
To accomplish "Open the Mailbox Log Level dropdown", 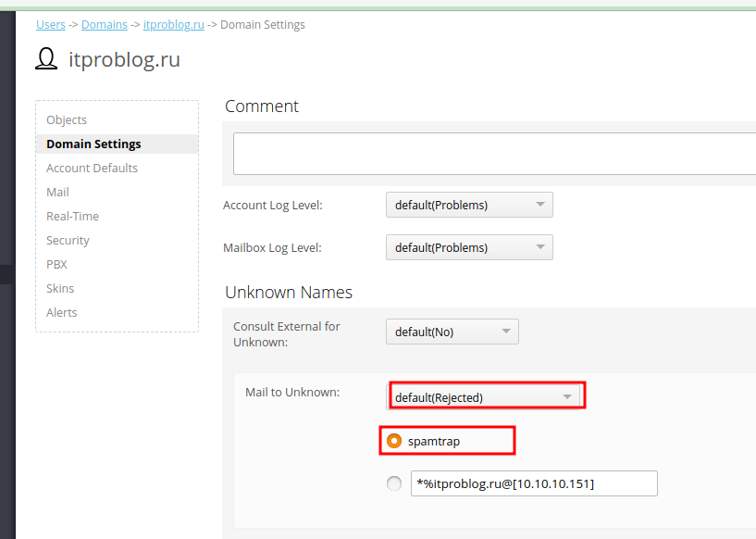I will [469, 247].
